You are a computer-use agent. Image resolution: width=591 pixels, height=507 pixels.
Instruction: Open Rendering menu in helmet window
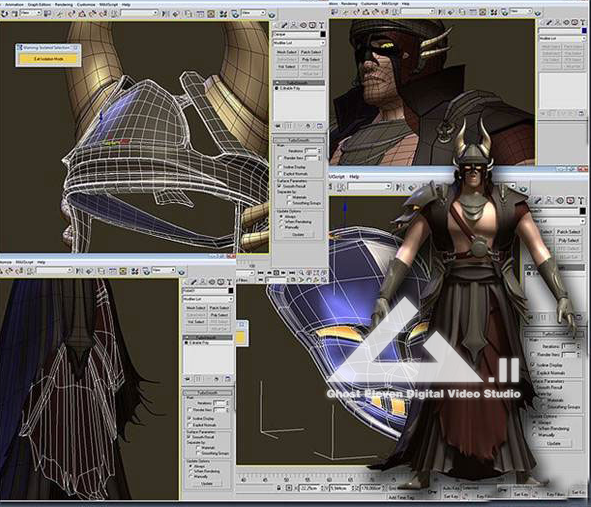coord(64,5)
